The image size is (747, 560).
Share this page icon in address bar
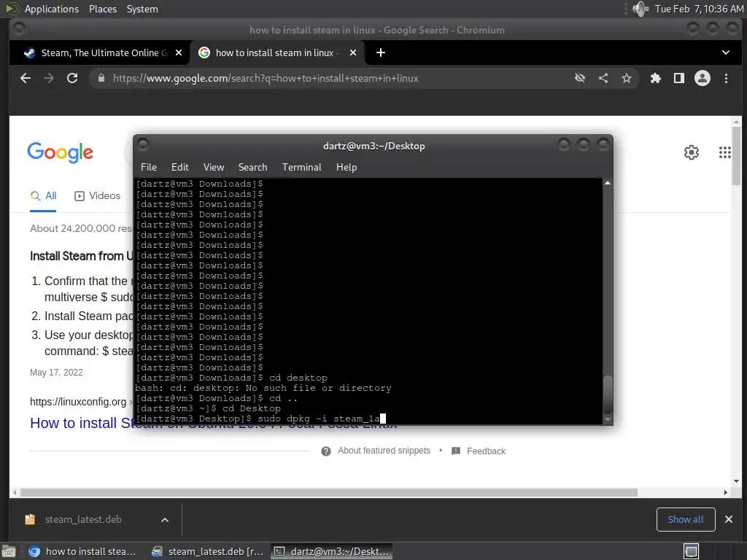(603, 78)
